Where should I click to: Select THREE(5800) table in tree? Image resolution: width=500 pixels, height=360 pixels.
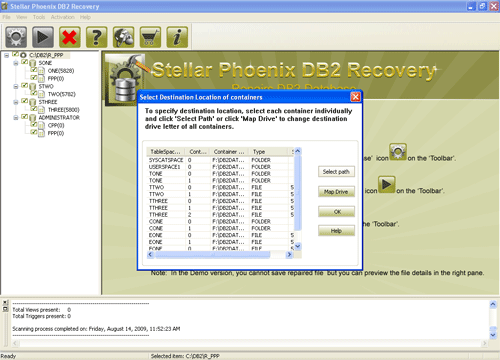[x=63, y=110]
